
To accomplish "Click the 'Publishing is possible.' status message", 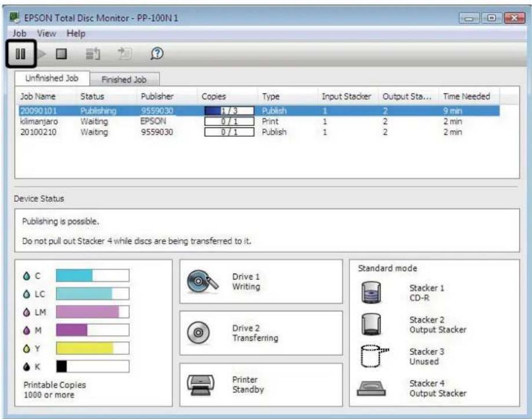I will [x=60, y=221].
